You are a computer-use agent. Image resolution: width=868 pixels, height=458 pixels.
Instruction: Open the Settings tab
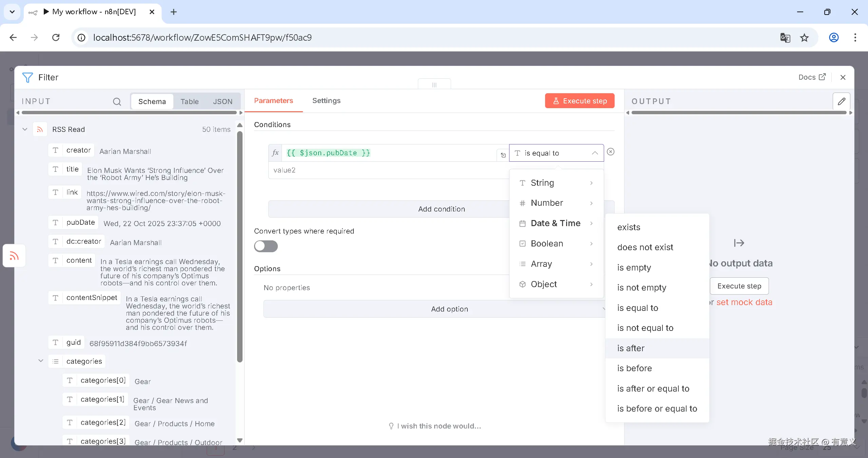point(326,101)
